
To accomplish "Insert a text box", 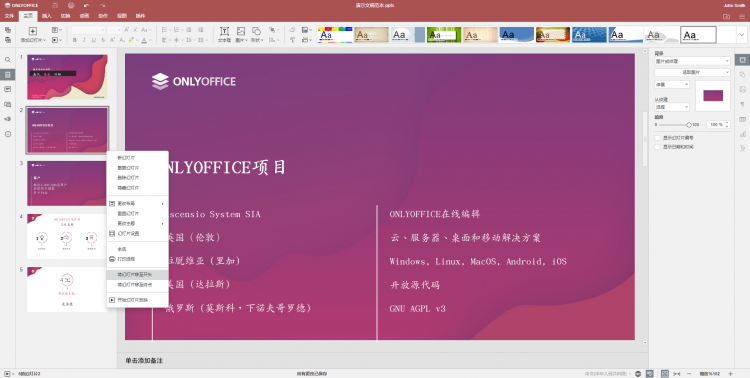I will 224,34.
